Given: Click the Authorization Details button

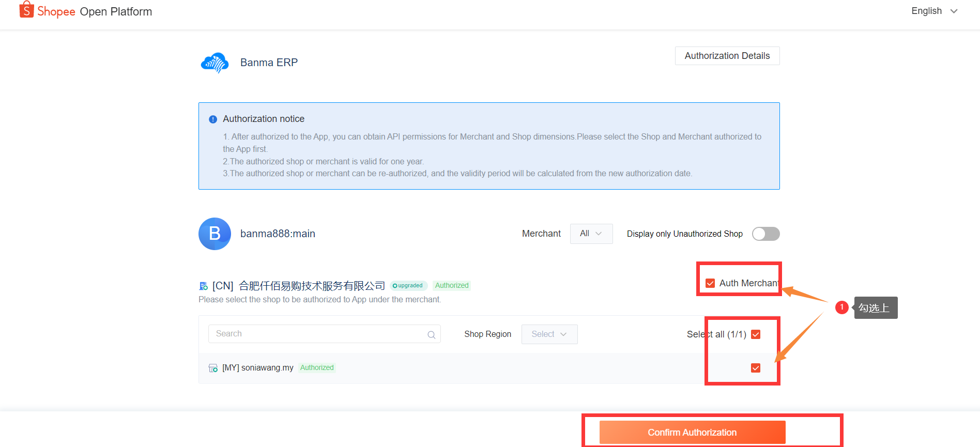Looking at the screenshot, I should (x=727, y=56).
